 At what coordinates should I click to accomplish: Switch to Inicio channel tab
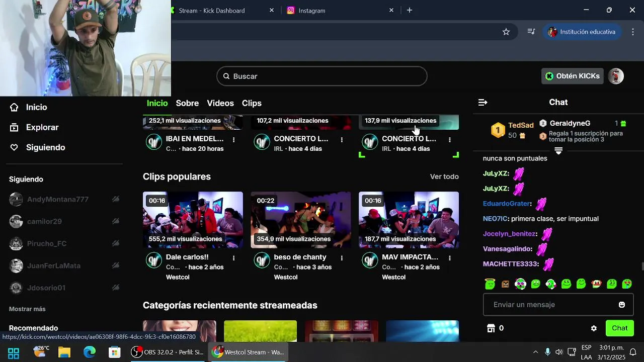coord(157,103)
